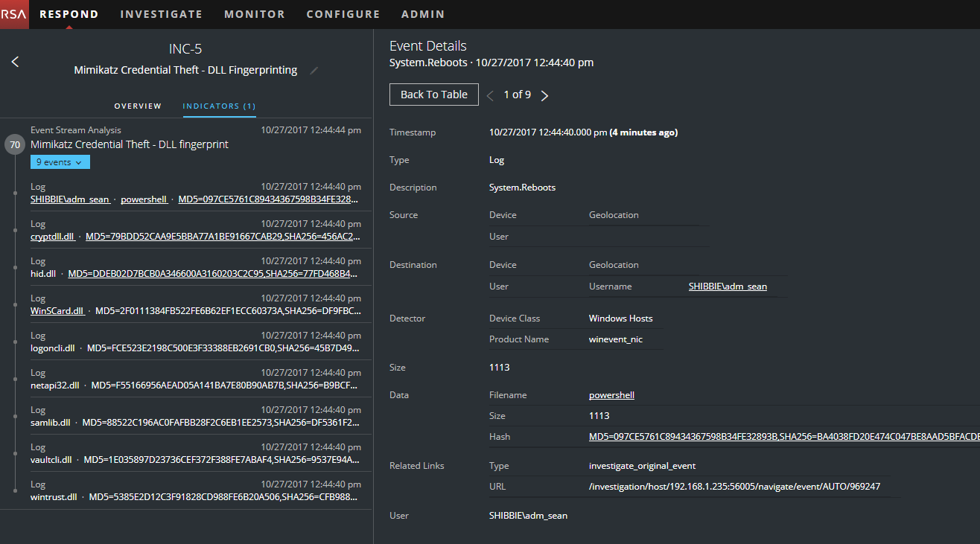Switch to the Overview tab

pos(138,106)
